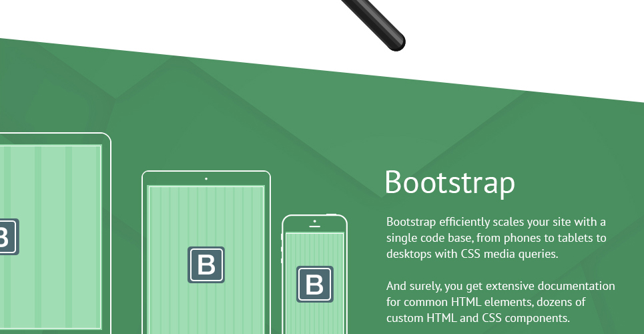Viewport: 644px width, 334px height.
Task: Click the "single code base, from phones" line
Action: (x=496, y=238)
